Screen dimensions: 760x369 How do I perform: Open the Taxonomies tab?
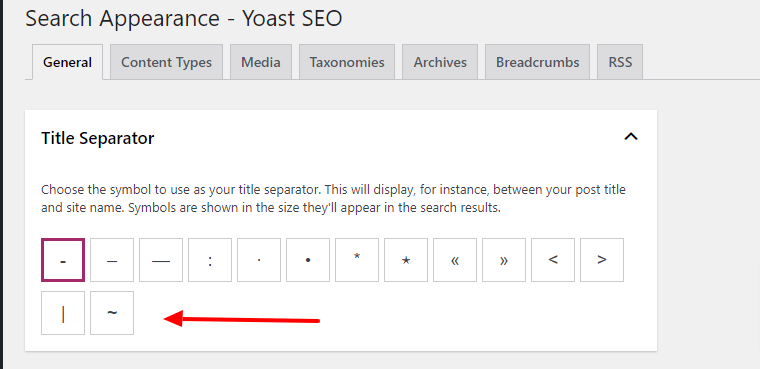click(x=347, y=62)
